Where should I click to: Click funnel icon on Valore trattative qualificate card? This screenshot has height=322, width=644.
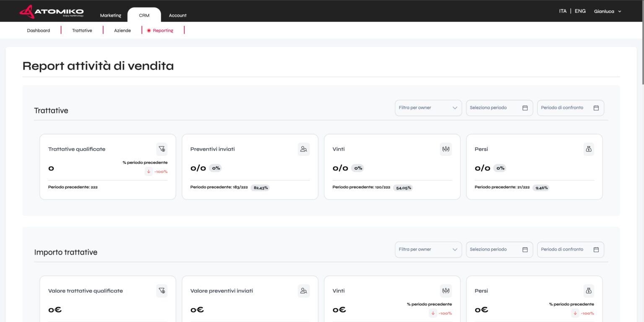click(x=161, y=291)
